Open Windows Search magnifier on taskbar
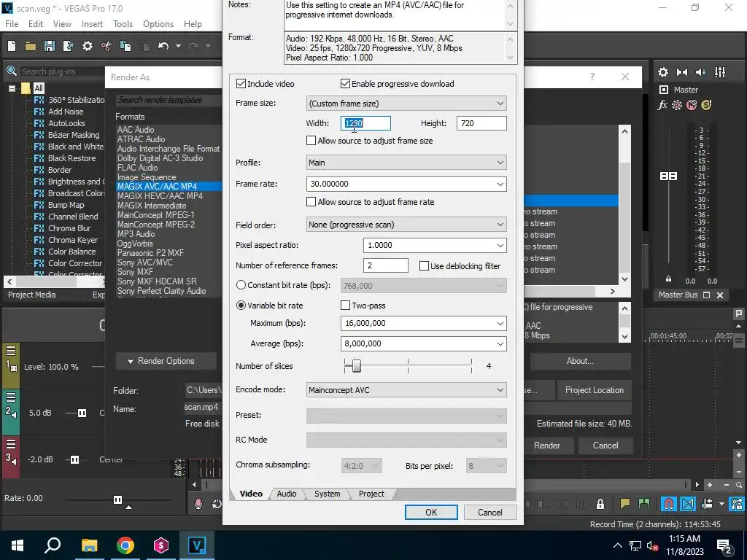The image size is (747, 560). [53, 545]
